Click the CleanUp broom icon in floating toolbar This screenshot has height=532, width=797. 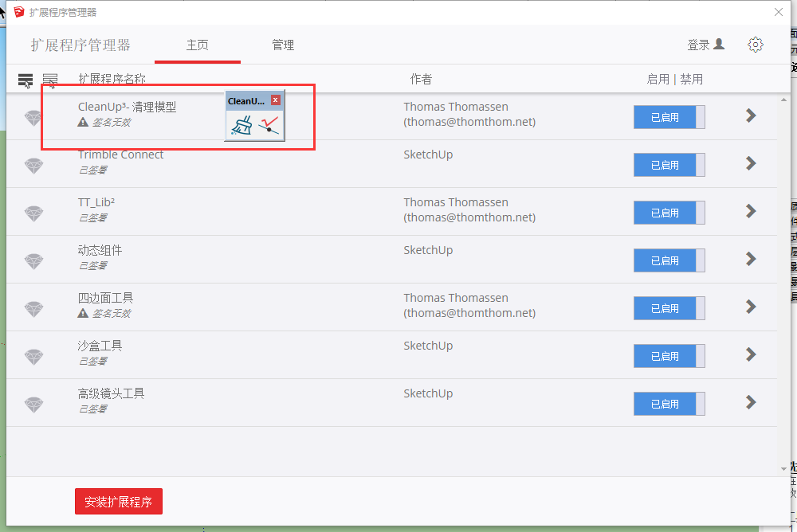(241, 125)
